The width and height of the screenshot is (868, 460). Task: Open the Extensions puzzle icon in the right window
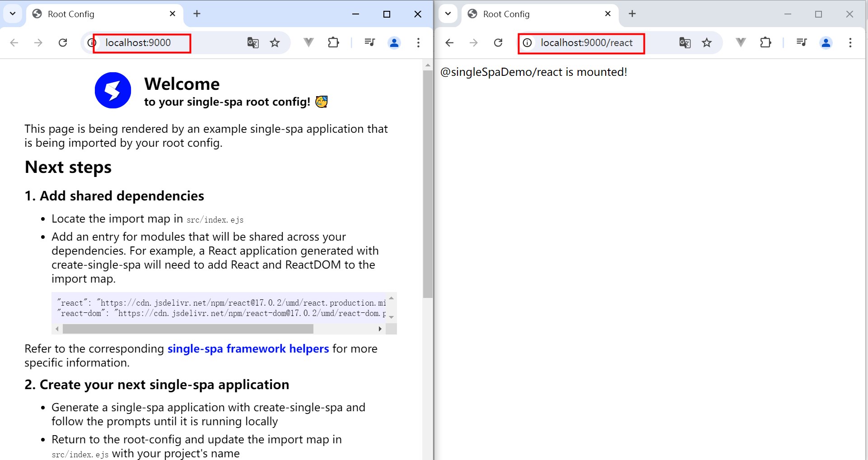click(x=765, y=42)
